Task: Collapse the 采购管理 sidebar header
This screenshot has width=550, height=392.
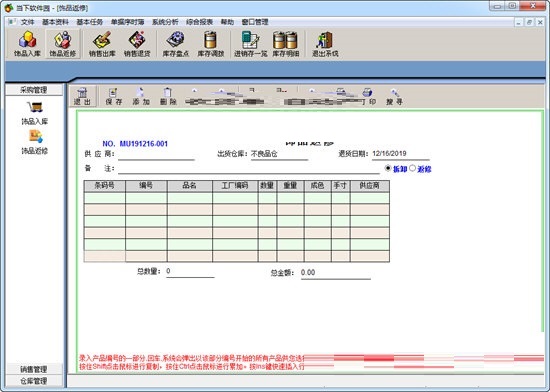Action: coord(34,90)
